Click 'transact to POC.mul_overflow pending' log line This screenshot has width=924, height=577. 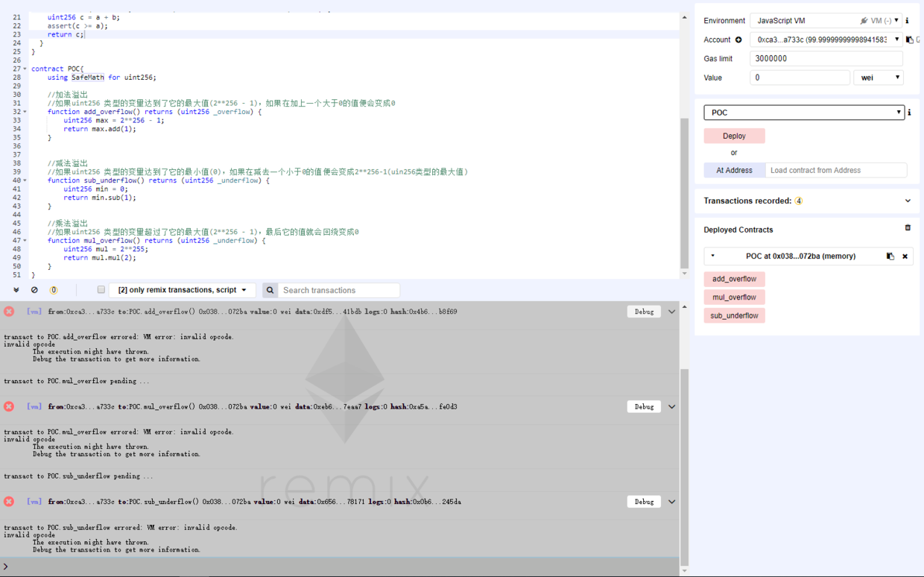click(x=76, y=381)
